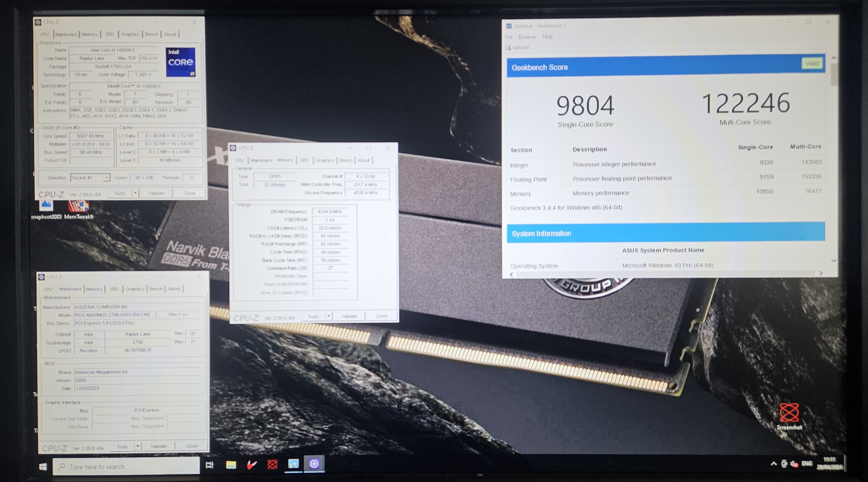Image resolution: width=868 pixels, height=482 pixels.
Task: Click the network tray icon
Action: (x=784, y=464)
